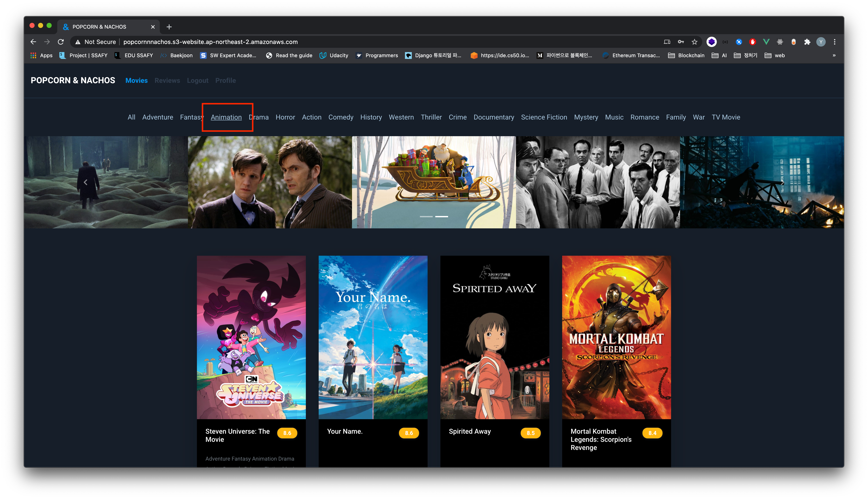Viewport: 868px width, 499px height.
Task: Click the screen cast icon in the address bar
Action: (x=667, y=42)
